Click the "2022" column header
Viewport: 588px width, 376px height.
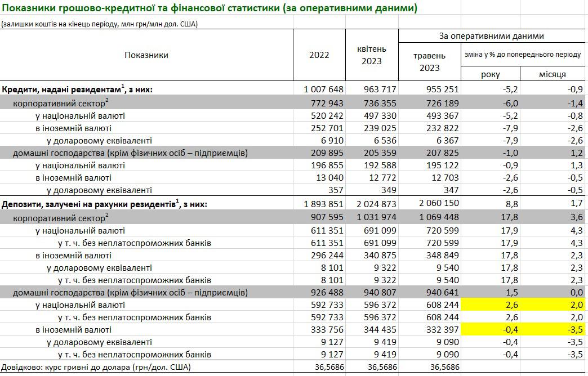pos(319,55)
